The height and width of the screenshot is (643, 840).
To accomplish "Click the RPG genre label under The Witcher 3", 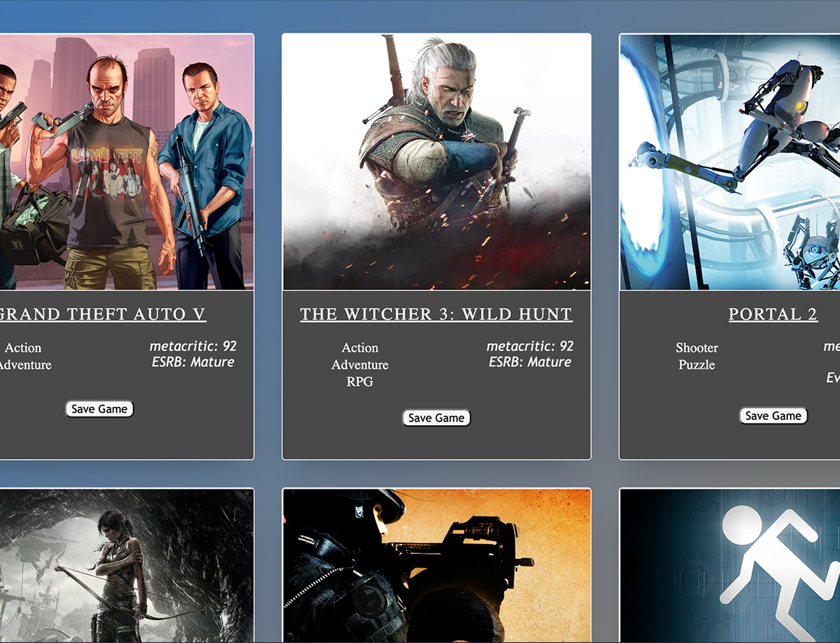I will tap(360, 382).
